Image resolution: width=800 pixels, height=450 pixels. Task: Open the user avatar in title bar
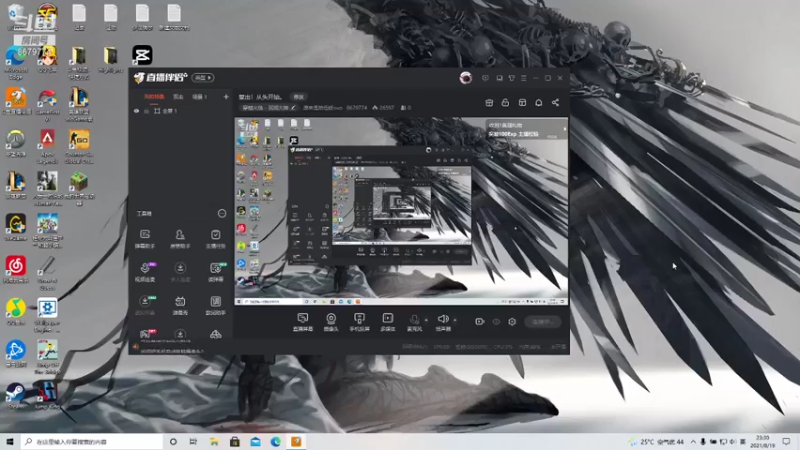pyautogui.click(x=465, y=78)
